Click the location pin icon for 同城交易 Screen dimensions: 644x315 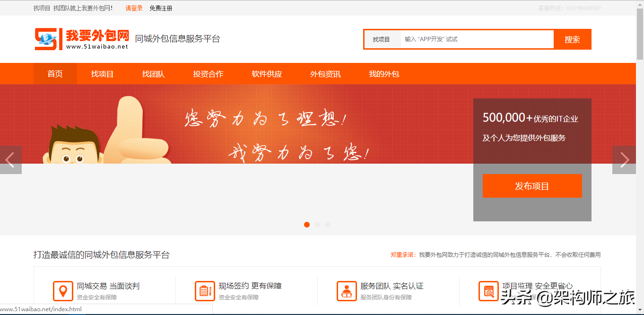63,291
